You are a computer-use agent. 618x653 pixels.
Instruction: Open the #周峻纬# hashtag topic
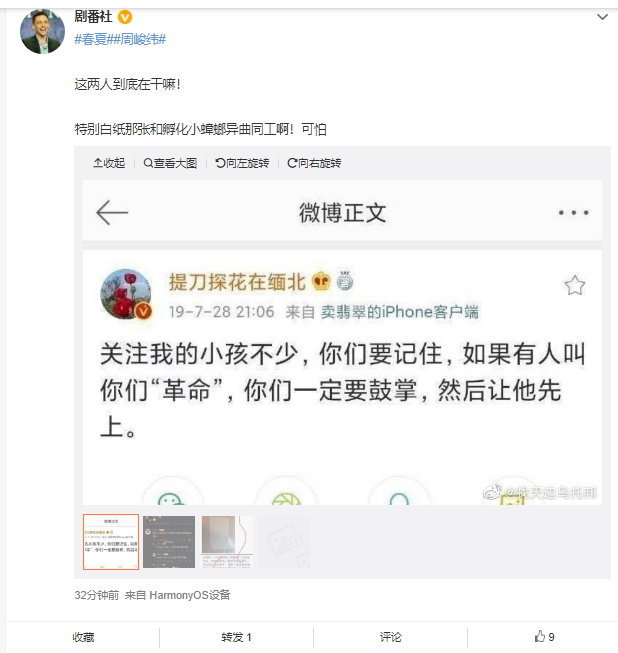(x=139, y=39)
